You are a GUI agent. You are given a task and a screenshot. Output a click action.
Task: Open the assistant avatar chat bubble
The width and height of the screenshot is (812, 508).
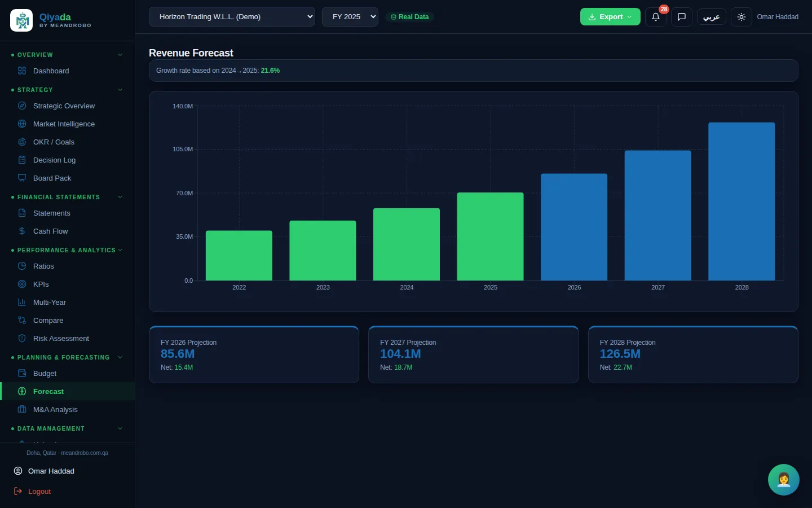click(x=784, y=480)
